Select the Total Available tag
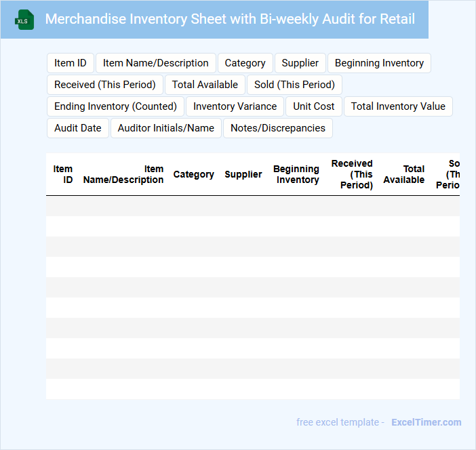Image resolution: width=476 pixels, height=450 pixels. [205, 85]
